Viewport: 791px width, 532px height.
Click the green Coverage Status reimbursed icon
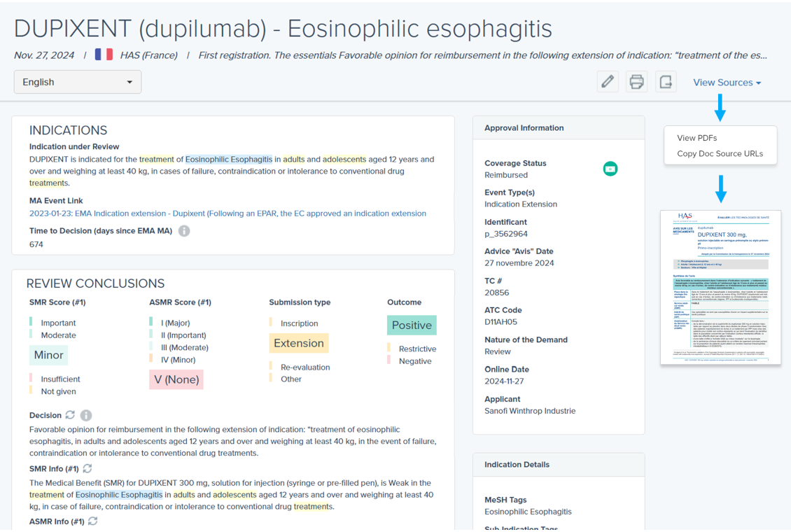click(x=610, y=169)
